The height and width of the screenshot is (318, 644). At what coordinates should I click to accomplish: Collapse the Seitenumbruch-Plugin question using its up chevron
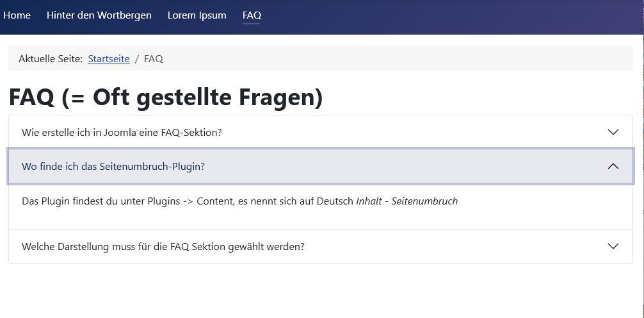tap(613, 166)
